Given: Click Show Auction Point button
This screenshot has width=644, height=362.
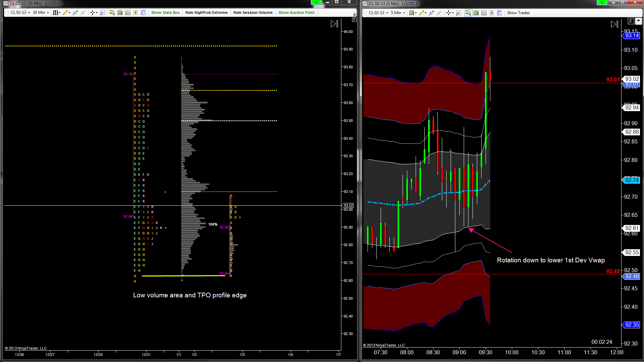Looking at the screenshot, I should pos(296,12).
